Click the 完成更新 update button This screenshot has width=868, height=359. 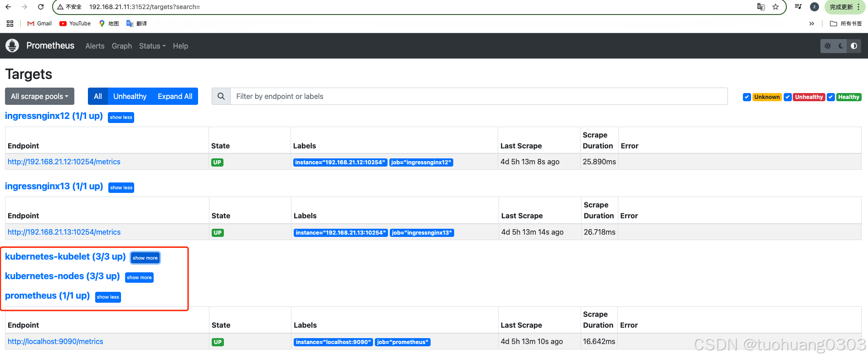(844, 7)
